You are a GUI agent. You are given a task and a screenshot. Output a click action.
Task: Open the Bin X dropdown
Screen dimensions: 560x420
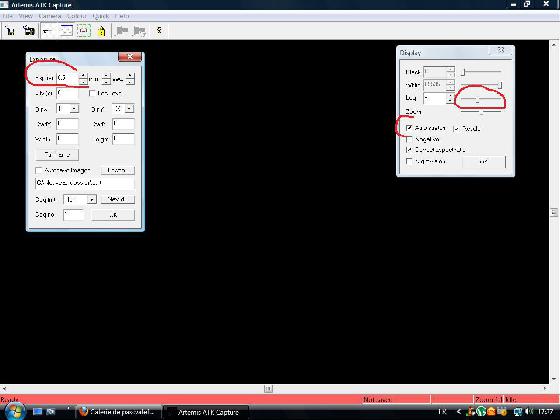coord(74,109)
